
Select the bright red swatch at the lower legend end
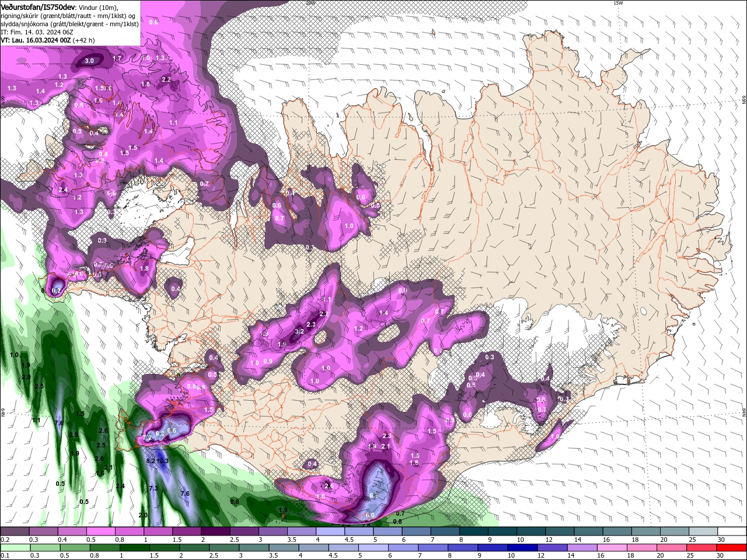pyautogui.click(x=732, y=547)
